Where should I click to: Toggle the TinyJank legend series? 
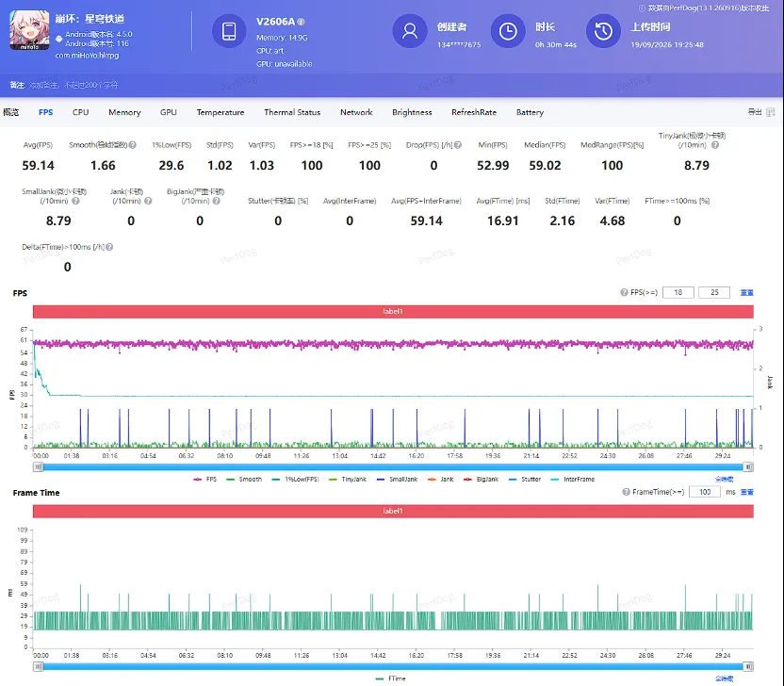coord(348,479)
